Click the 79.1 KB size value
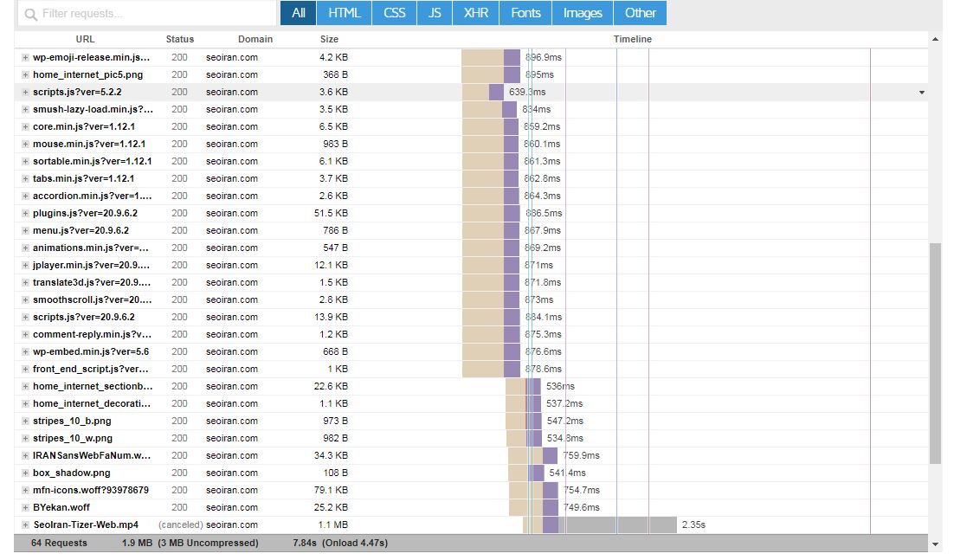 point(331,490)
